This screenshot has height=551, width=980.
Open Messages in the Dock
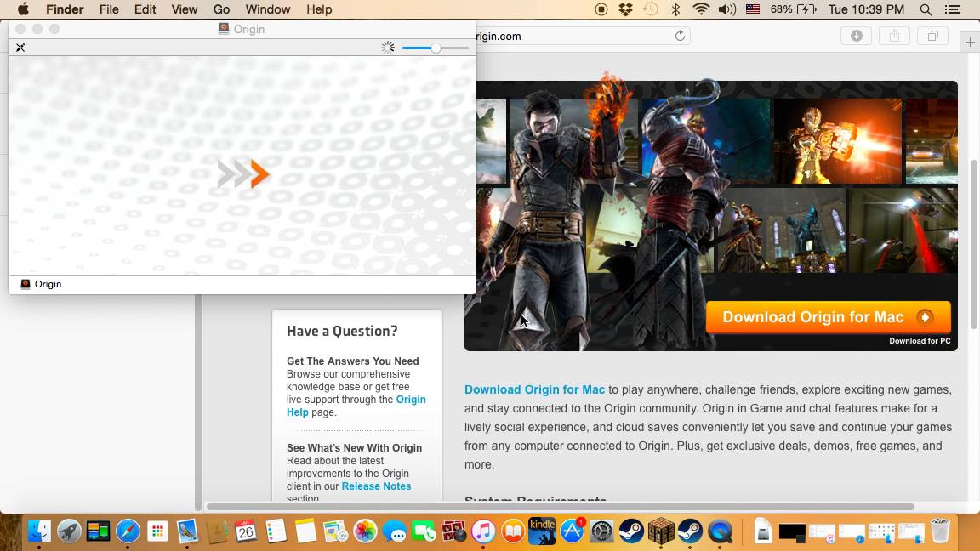(x=395, y=531)
